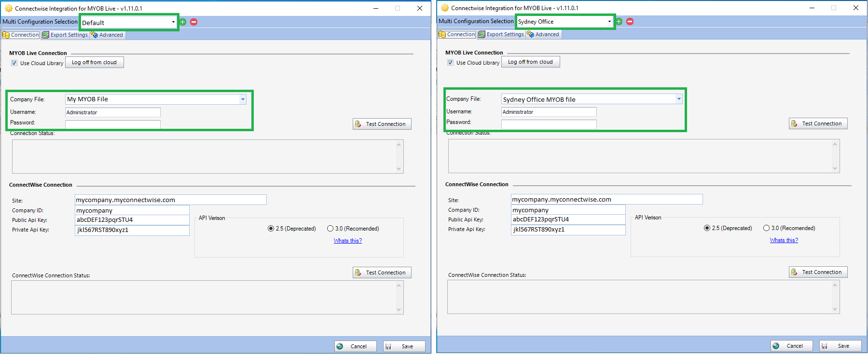This screenshot has width=868, height=355.
Task: Click ConnectWise Test Connection button in left window
Action: (x=382, y=273)
